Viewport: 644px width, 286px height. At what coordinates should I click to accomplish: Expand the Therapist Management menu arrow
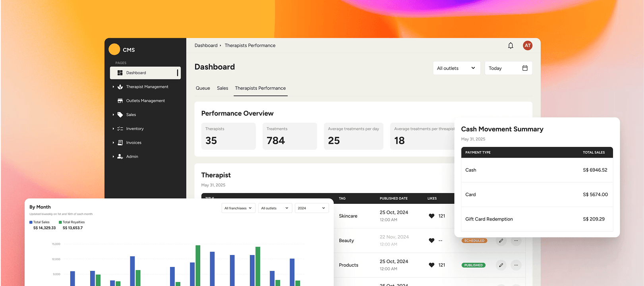tap(113, 87)
